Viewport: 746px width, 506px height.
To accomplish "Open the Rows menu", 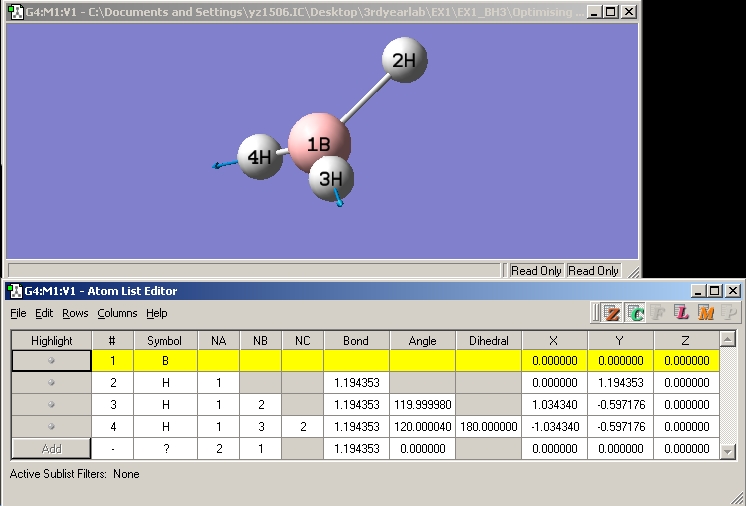I will pos(75,313).
